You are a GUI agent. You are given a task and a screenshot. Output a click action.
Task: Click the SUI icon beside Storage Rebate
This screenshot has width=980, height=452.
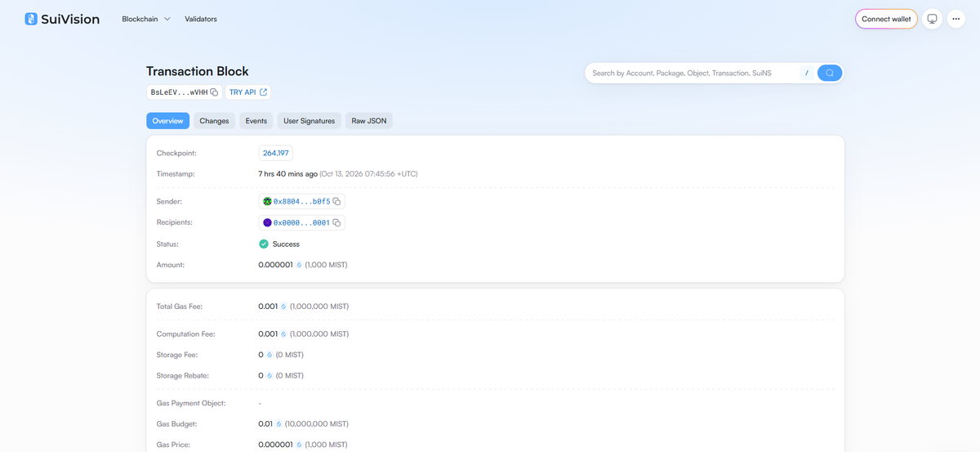(269, 376)
